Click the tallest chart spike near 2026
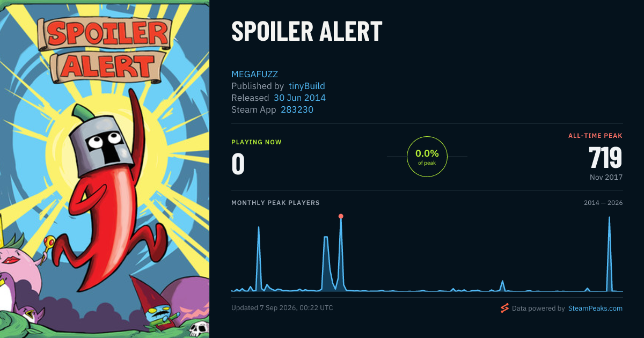The width and height of the screenshot is (644, 338). 609,252
